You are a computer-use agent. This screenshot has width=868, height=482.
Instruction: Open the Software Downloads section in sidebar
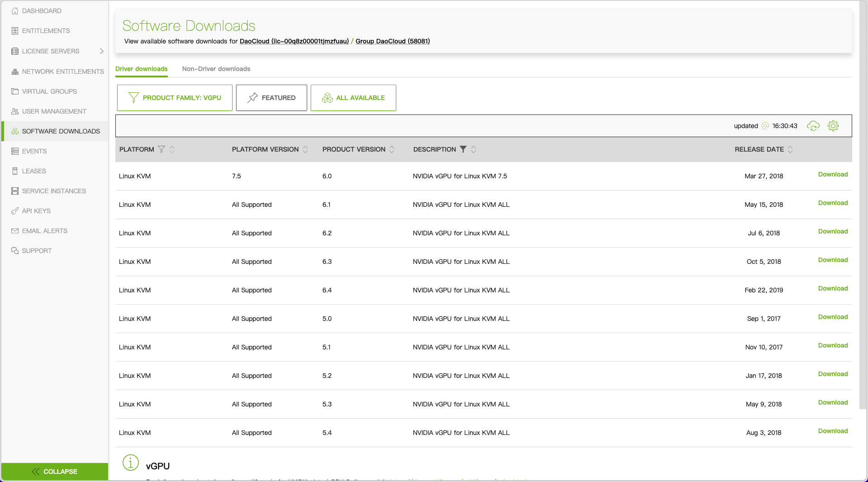(x=61, y=131)
